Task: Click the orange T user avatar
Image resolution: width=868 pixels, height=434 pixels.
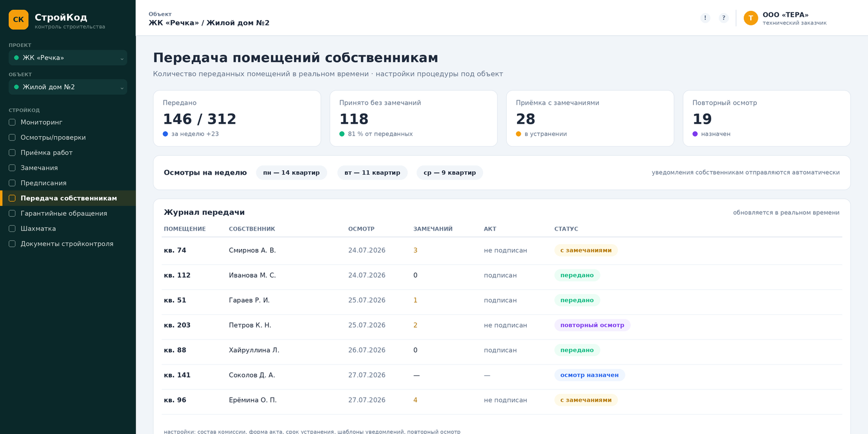Action: tap(751, 18)
